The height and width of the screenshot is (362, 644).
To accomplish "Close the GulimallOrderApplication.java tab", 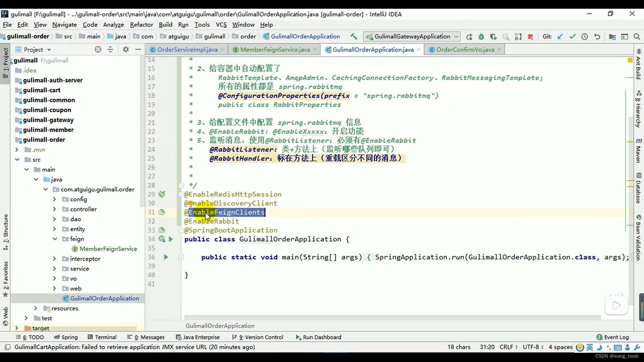I will click(x=419, y=49).
